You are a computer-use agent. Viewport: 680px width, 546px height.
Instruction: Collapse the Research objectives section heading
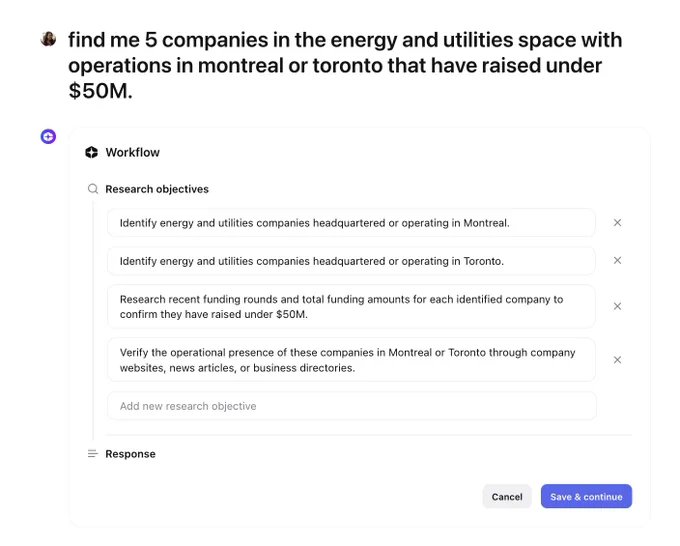[157, 189]
